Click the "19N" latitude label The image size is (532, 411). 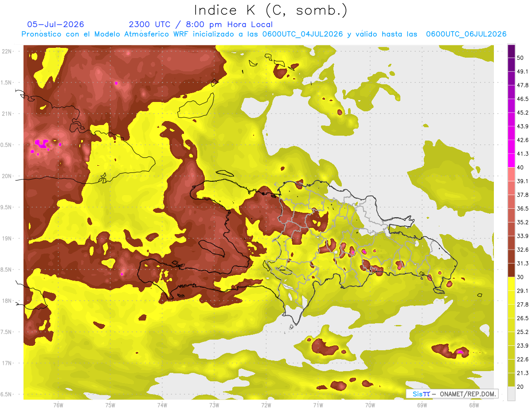click(7, 239)
